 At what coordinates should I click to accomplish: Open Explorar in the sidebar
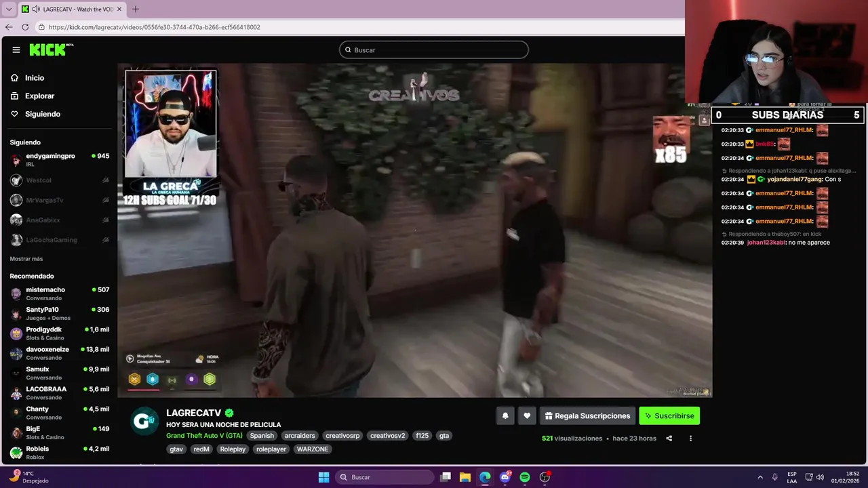(39, 96)
